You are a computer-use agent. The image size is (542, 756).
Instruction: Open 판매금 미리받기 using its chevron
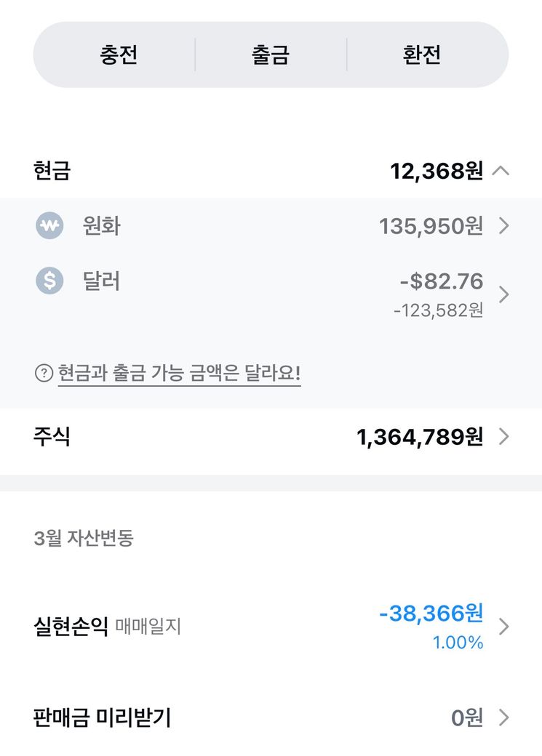coord(503,718)
